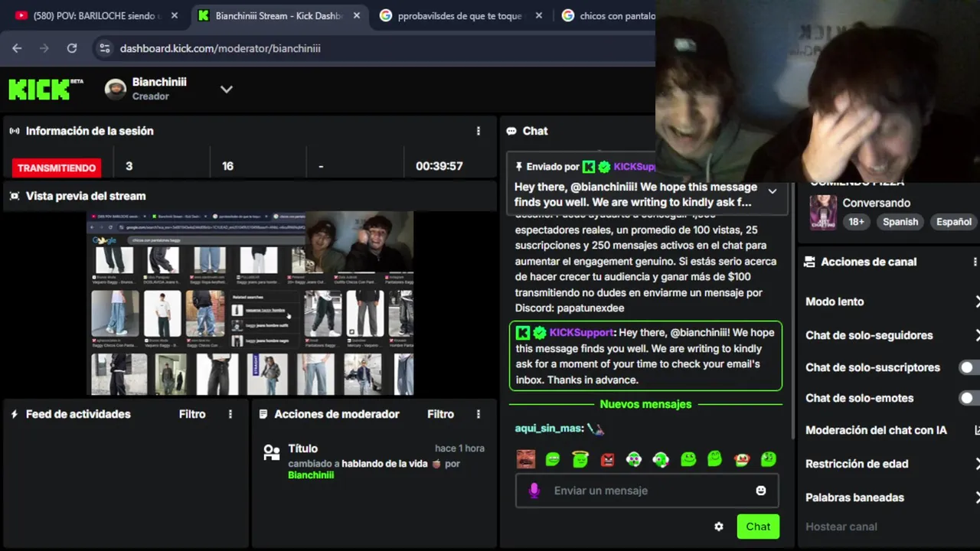Open the emoji picker in message box
This screenshot has width=980, height=551.
point(761,491)
